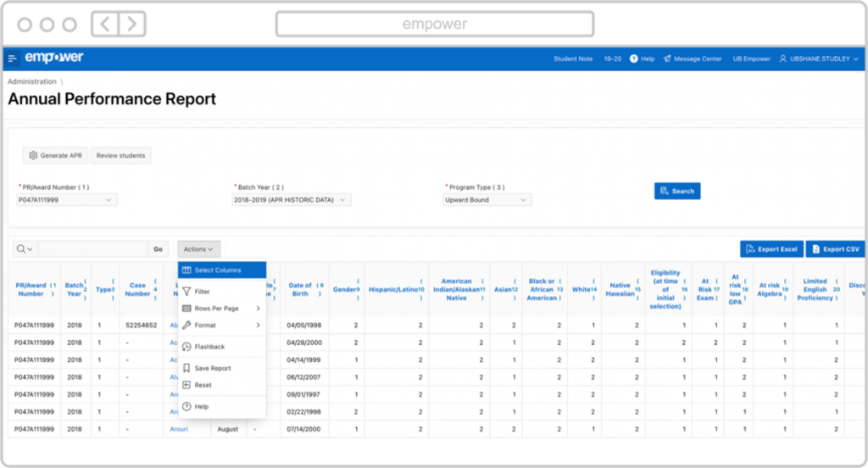Open the hamburger navigation menu

pos(13,58)
